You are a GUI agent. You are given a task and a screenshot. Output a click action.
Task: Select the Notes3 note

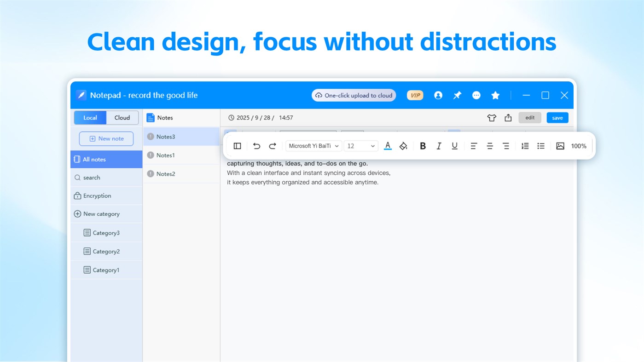point(181,137)
